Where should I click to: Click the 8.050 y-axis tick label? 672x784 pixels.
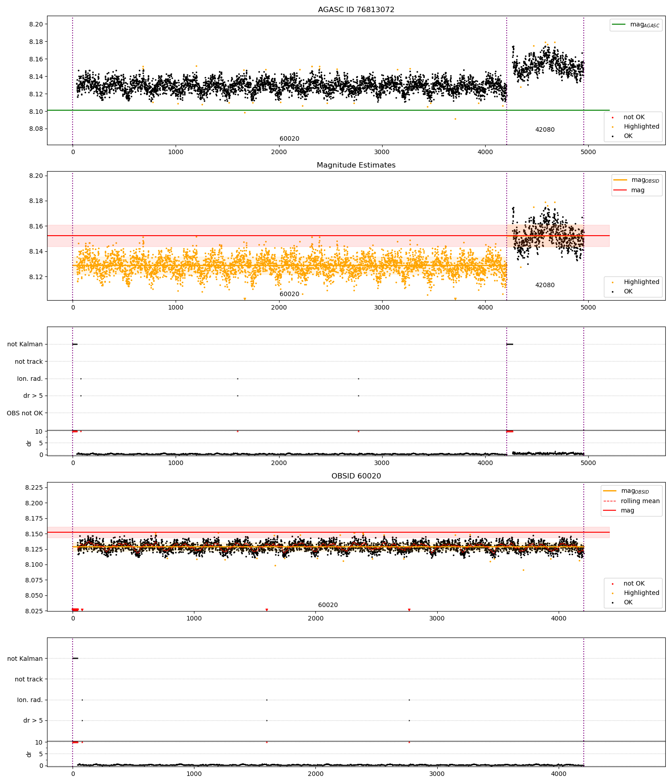pos(34,595)
